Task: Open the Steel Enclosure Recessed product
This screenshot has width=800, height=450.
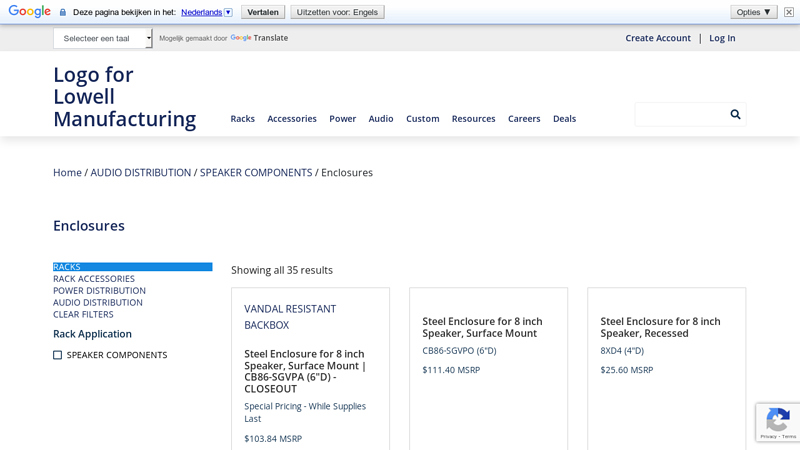Action: pyautogui.click(x=660, y=327)
